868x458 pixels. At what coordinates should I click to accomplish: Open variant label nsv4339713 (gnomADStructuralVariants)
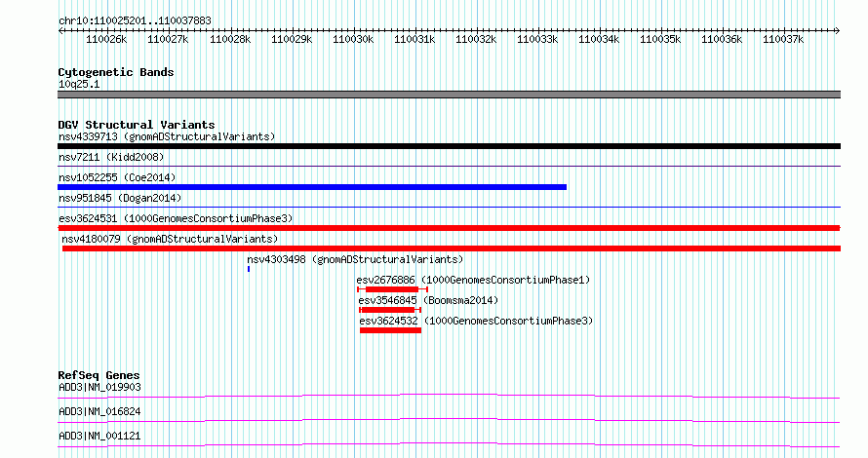click(x=167, y=136)
